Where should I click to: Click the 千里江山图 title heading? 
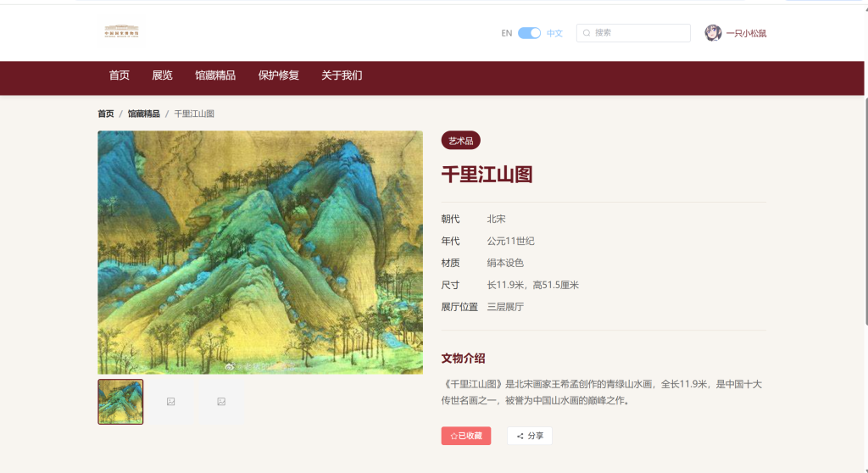(x=487, y=175)
